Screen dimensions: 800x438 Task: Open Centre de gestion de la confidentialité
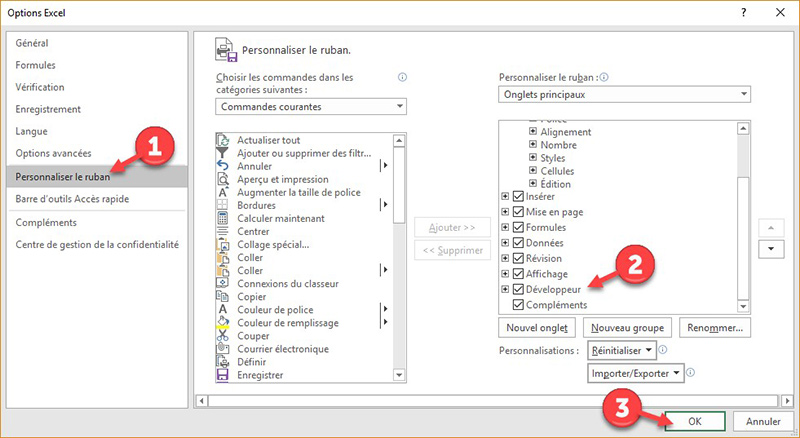point(97,245)
